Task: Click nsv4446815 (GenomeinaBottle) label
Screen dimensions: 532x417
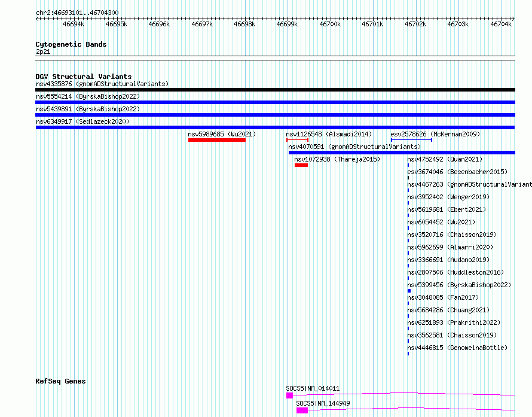Action: pos(457,348)
